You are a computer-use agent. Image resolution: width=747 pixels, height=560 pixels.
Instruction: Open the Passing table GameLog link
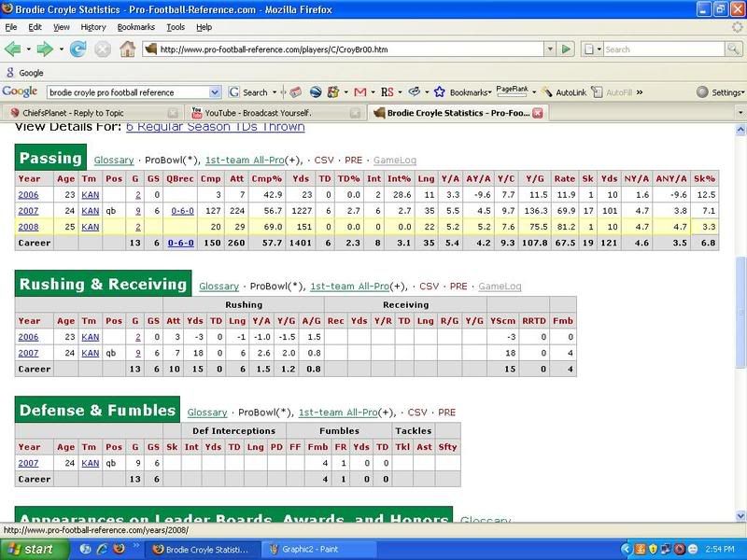click(x=395, y=161)
